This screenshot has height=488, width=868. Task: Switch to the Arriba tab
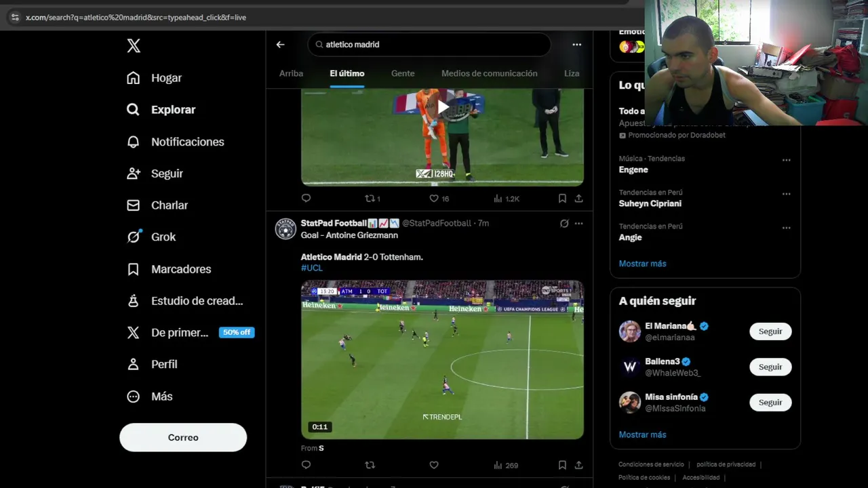click(x=292, y=73)
